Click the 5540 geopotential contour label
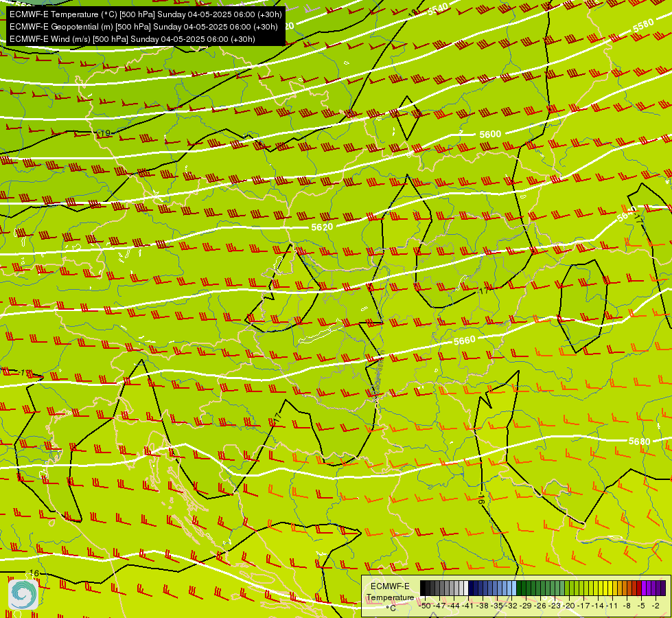 [437, 10]
